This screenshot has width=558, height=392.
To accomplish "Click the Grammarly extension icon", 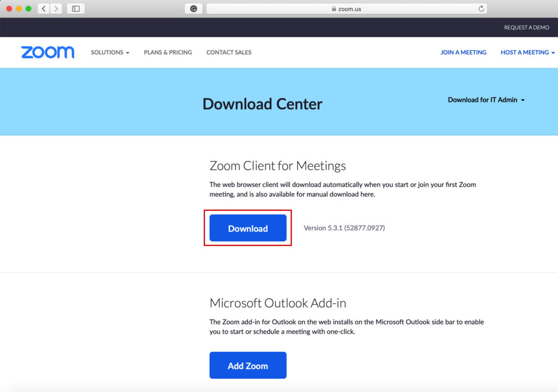I will [193, 9].
